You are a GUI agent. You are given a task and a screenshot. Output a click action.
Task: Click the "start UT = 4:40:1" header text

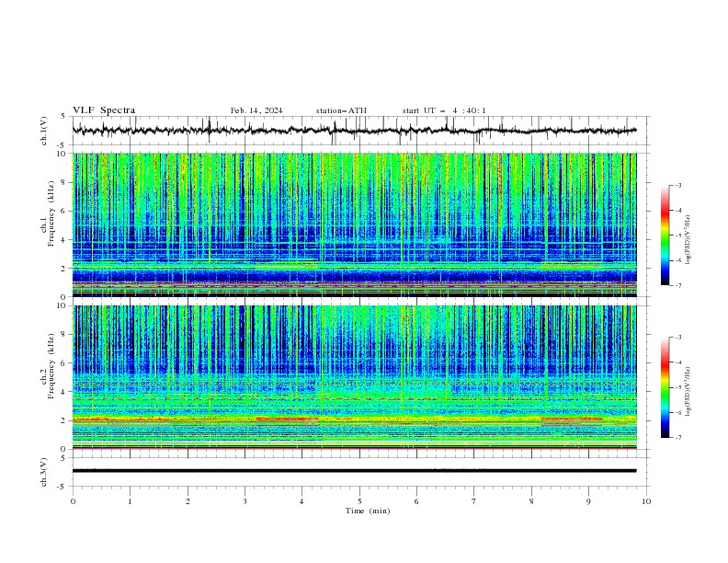(444, 110)
